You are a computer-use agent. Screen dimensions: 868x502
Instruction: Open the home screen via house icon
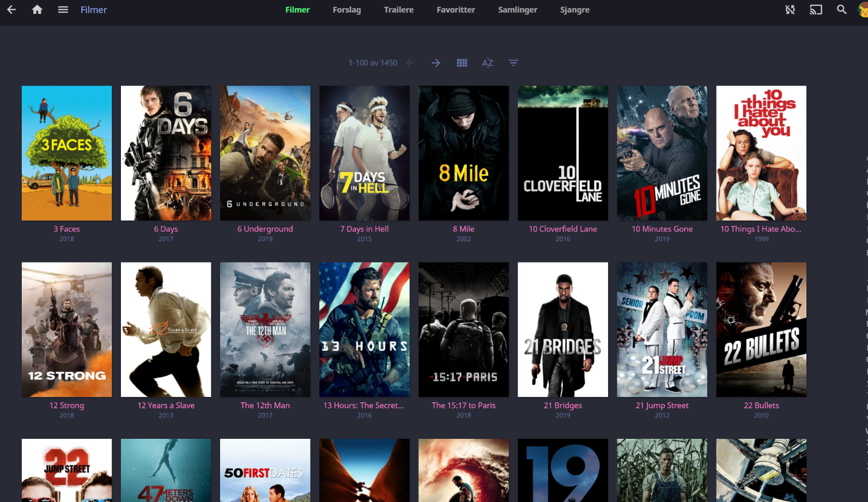pos(37,10)
